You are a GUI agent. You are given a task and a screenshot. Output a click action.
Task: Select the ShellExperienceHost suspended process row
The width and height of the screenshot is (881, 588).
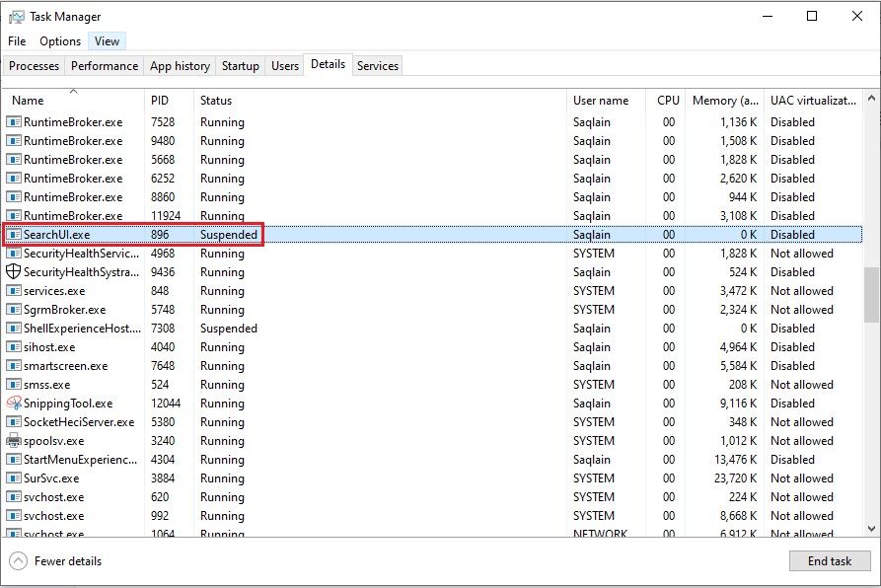coord(296,329)
